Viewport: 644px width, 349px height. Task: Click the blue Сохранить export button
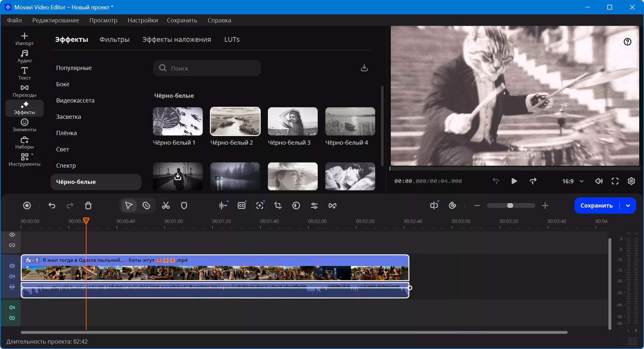click(x=596, y=206)
